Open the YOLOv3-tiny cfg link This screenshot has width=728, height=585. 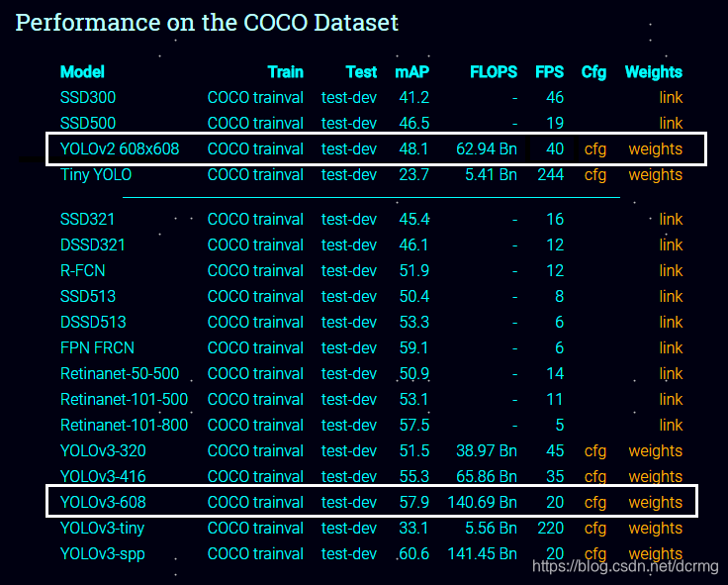595,529
